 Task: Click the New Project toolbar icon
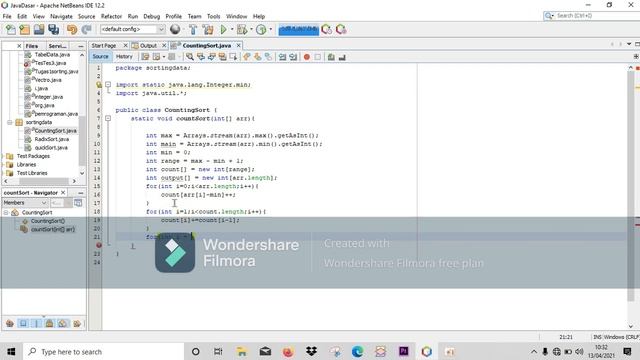24,29
